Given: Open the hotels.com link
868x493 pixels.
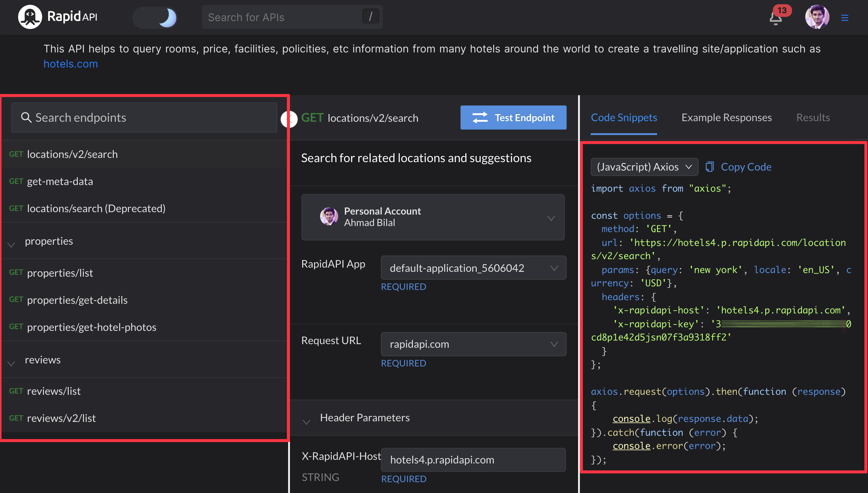Looking at the screenshot, I should [x=71, y=64].
